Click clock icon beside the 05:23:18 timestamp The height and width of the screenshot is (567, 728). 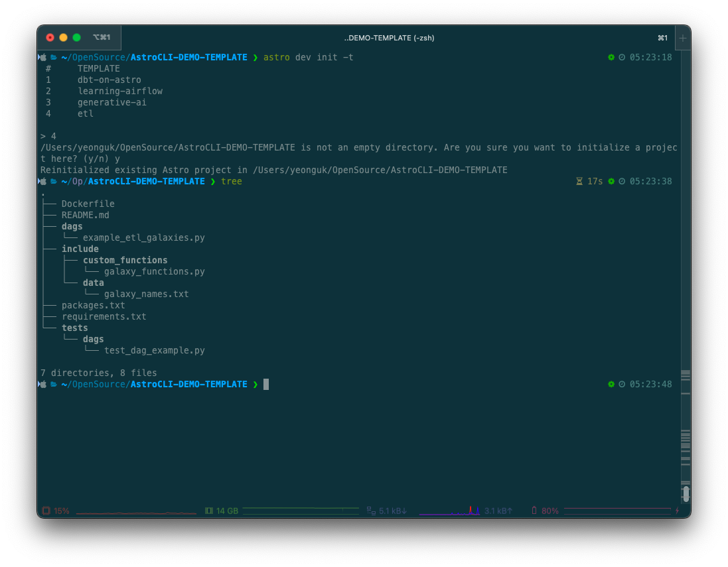[x=622, y=58]
